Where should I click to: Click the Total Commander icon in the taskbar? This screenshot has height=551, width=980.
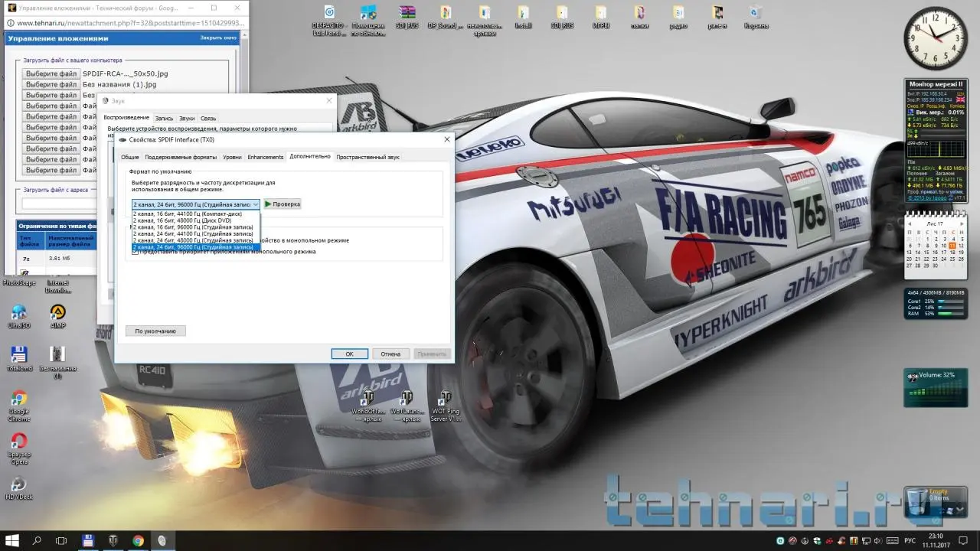(88, 541)
